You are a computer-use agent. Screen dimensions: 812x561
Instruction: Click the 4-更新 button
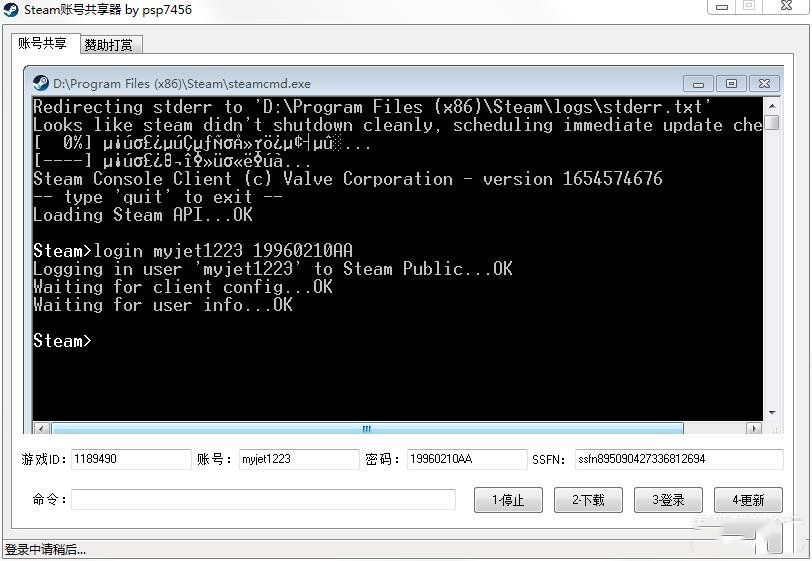coord(748,500)
